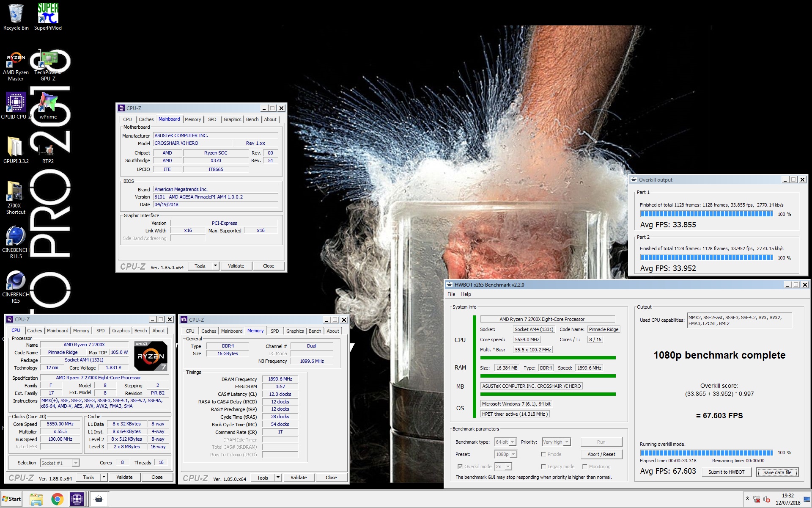Launch CINEBENCH R11.5 desktop icon
The height and width of the screenshot is (508, 812).
[16, 242]
